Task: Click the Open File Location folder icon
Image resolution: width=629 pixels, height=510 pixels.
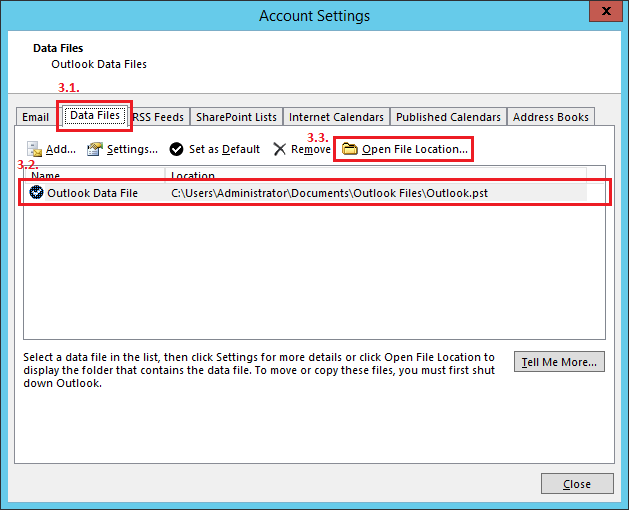Action: point(350,149)
